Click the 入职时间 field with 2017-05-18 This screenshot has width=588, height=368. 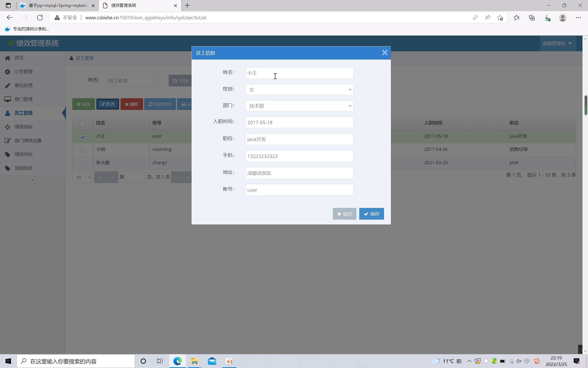pyautogui.click(x=299, y=122)
